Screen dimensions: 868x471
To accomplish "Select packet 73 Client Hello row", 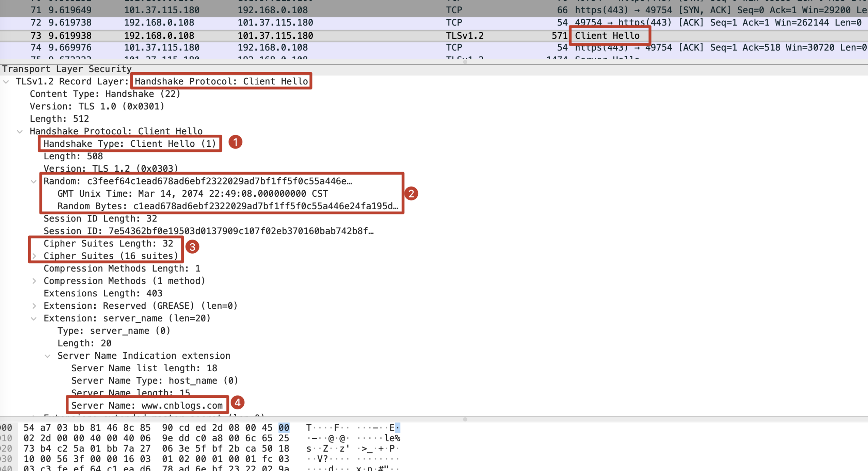I will click(x=434, y=36).
